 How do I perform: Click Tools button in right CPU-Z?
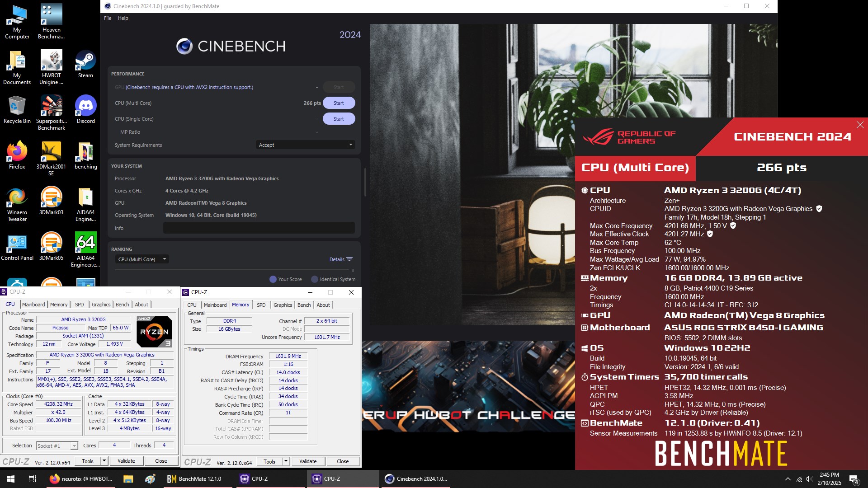coord(269,461)
